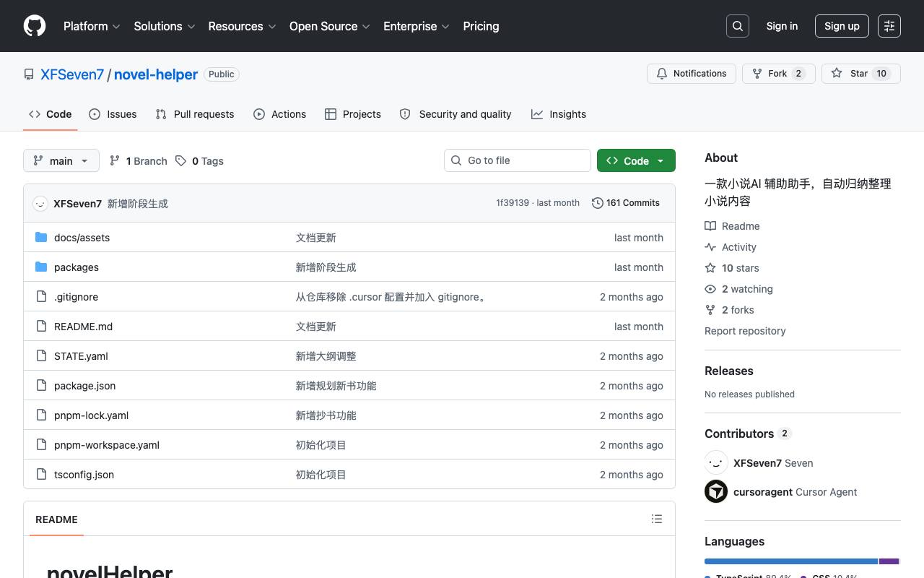Image resolution: width=924 pixels, height=578 pixels.
Task: Open the search magnifier button
Action: pyautogui.click(x=738, y=26)
